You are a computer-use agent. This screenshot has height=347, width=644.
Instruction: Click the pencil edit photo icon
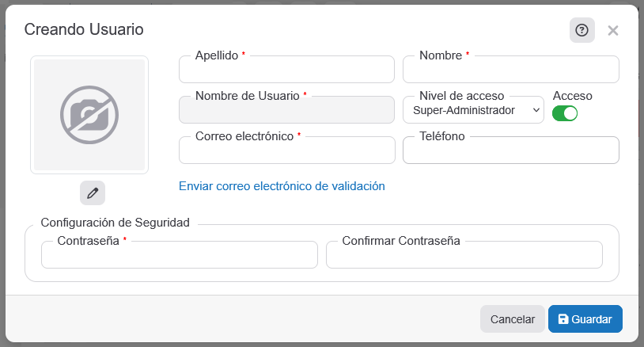[93, 193]
